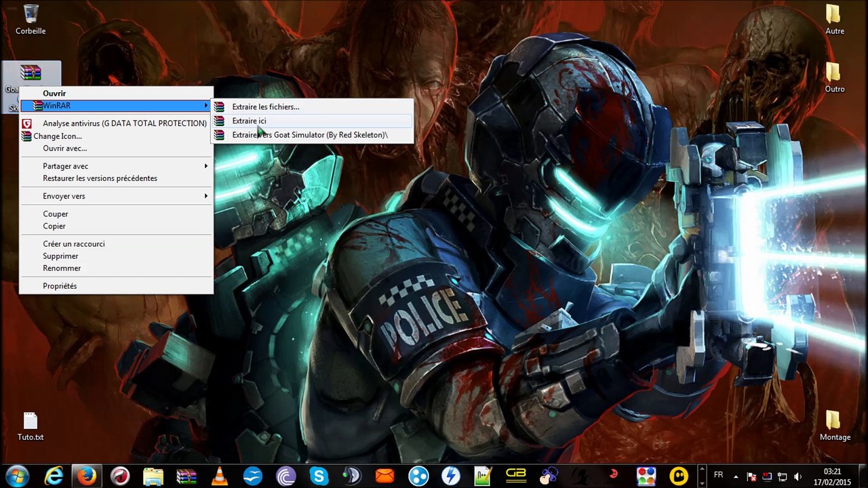Image resolution: width=868 pixels, height=488 pixels.
Task: Open CyberGhost yellow ghost taskbar icon
Action: 679,476
